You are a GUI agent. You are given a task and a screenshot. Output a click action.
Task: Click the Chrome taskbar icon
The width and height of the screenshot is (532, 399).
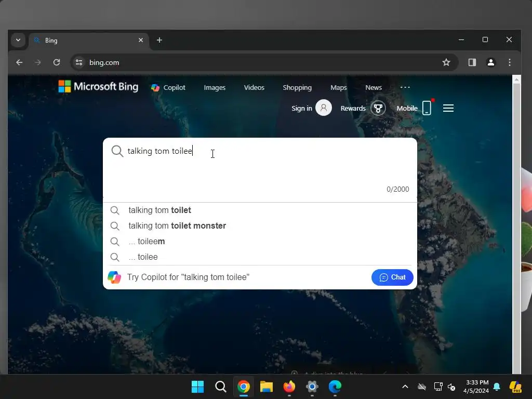tap(244, 387)
